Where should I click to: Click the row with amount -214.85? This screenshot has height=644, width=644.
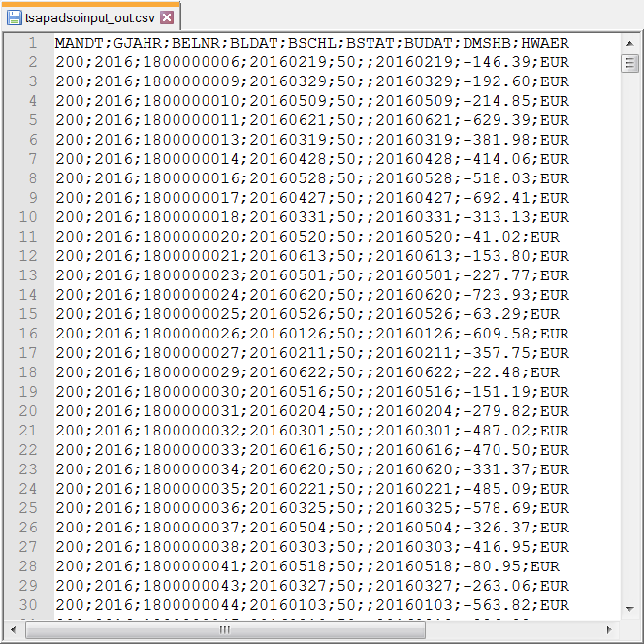click(x=312, y=101)
